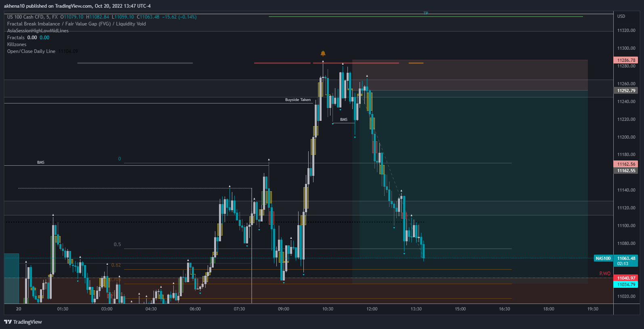Select the Fibonacci 0.5 level label
This screenshot has width=644, height=329.
click(117, 245)
